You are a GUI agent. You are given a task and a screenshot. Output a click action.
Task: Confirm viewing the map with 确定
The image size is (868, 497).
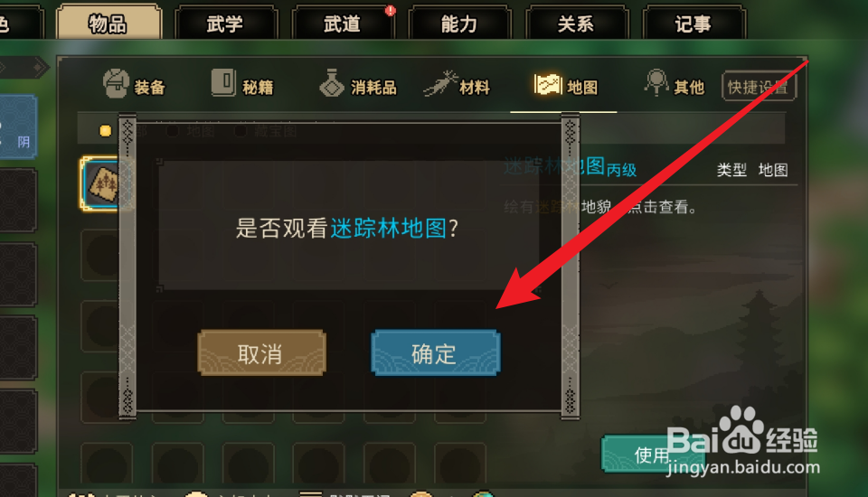[x=435, y=353]
